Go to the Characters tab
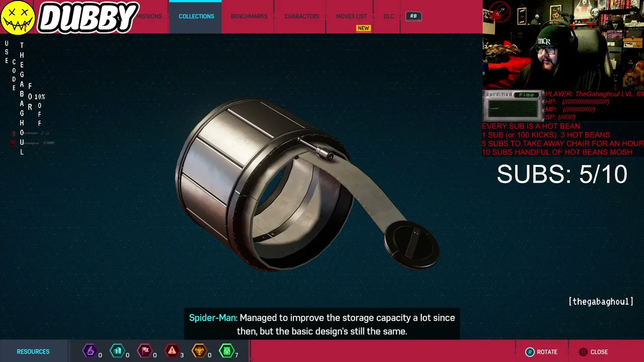This screenshot has width=644, height=362. [302, 16]
